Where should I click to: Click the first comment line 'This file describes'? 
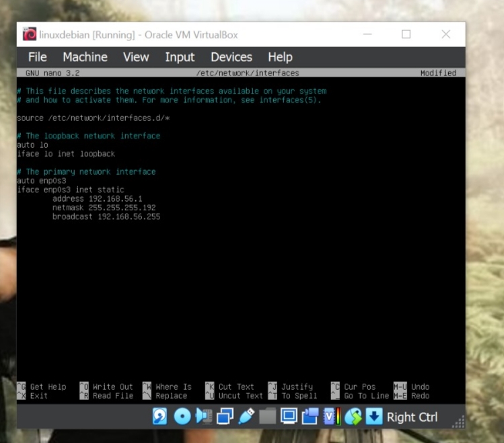(x=172, y=91)
